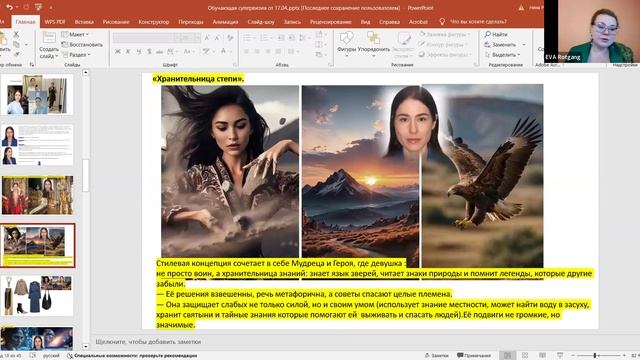Image resolution: width=640 pixels, height=360 pixels.
Task: Open the Acrobat ribbon tab
Action: [418, 22]
